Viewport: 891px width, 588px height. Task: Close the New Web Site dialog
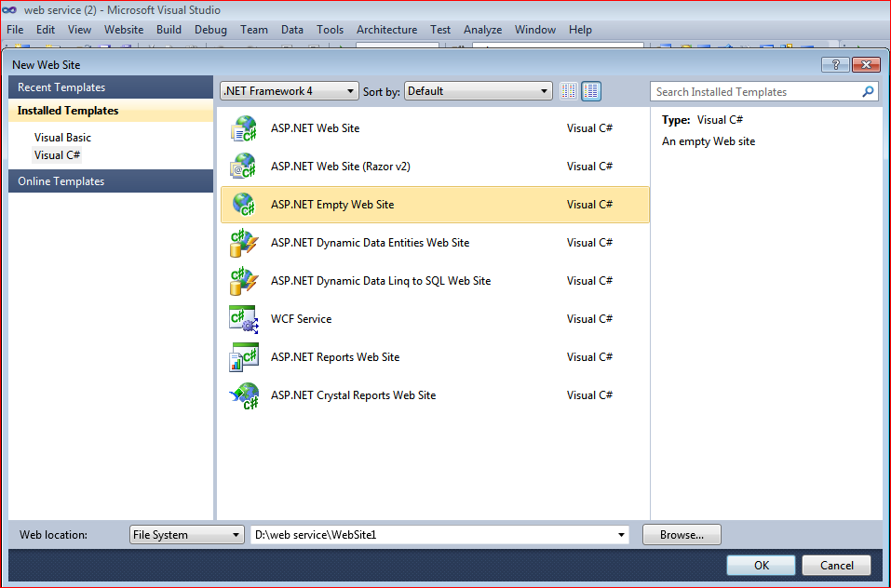click(x=866, y=65)
